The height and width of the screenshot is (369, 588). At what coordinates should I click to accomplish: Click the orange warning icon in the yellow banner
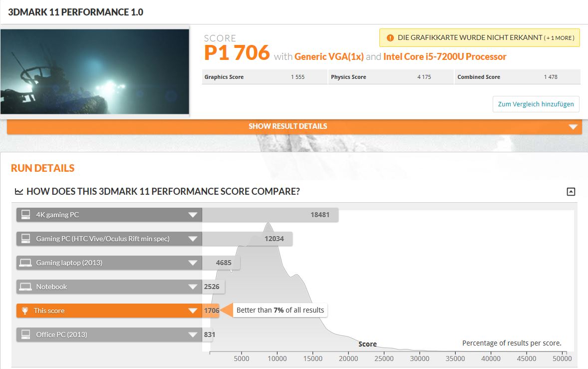(x=390, y=38)
